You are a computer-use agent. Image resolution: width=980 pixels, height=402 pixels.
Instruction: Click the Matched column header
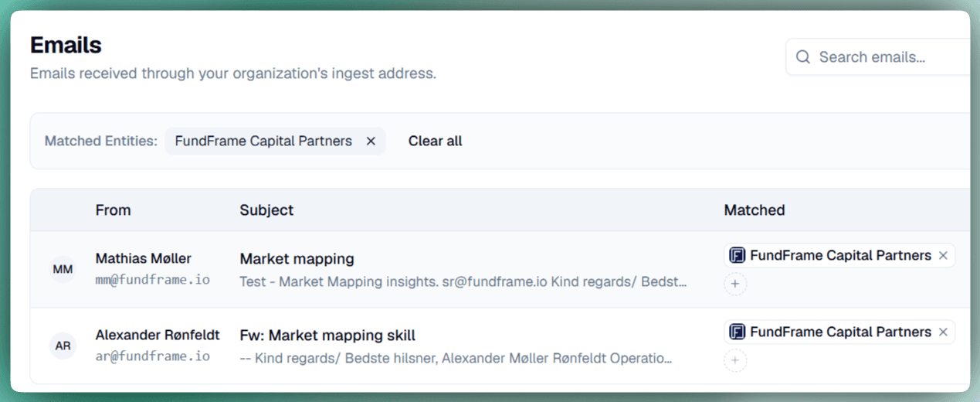(x=754, y=210)
